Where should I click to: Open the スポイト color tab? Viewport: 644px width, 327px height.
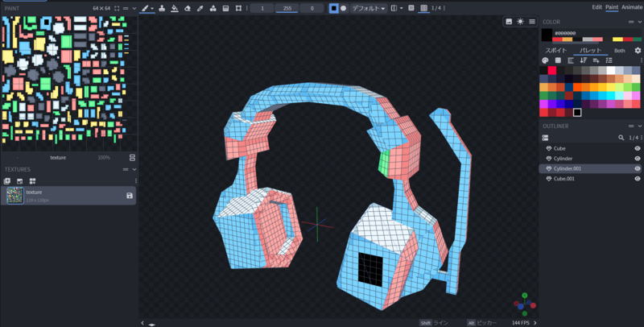pyautogui.click(x=555, y=51)
